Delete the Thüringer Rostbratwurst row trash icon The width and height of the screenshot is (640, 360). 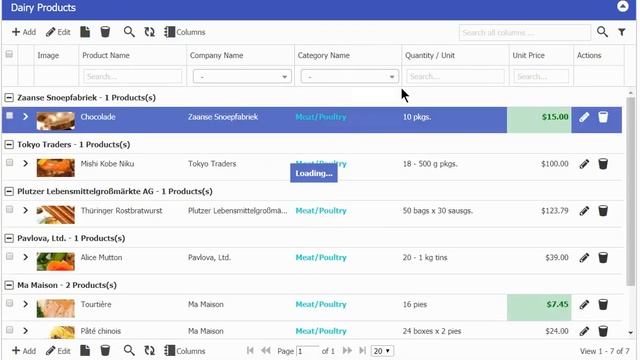point(603,211)
